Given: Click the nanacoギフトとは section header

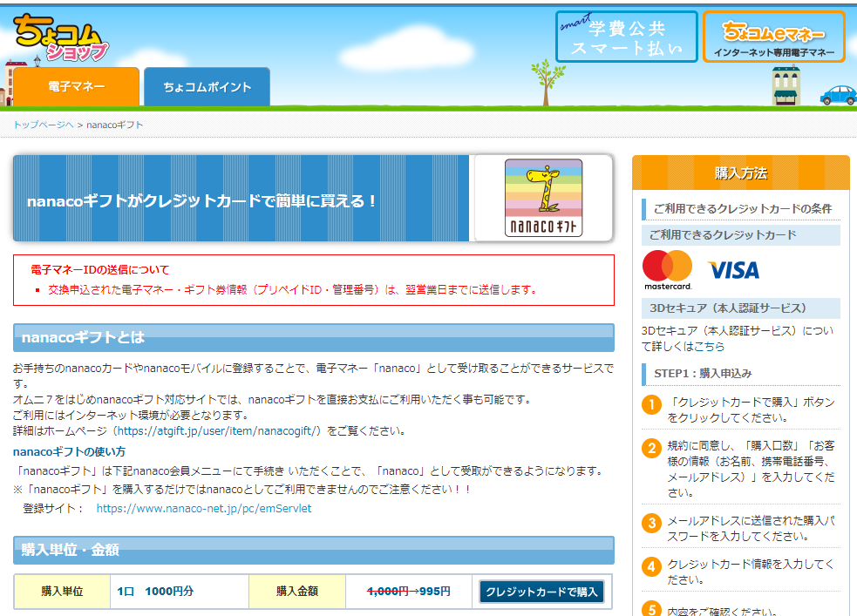Looking at the screenshot, I should 314,337.
